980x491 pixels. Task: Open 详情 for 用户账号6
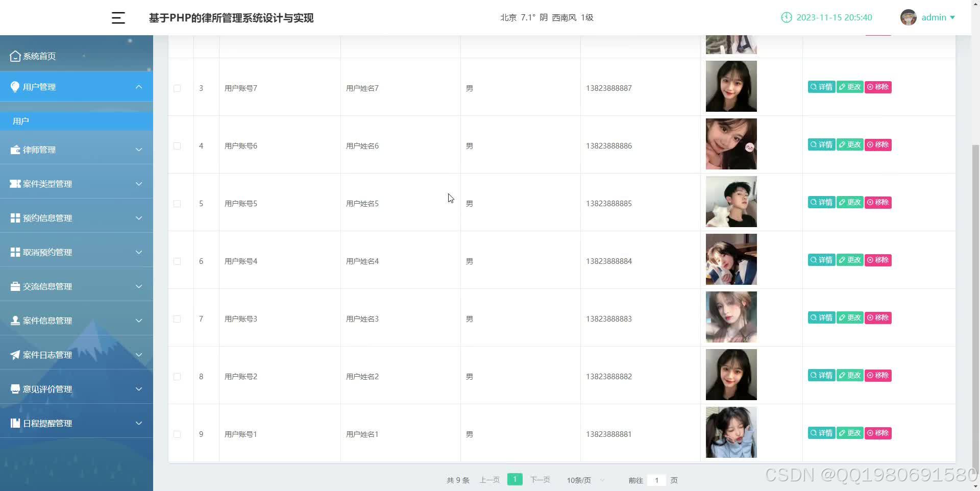(821, 144)
